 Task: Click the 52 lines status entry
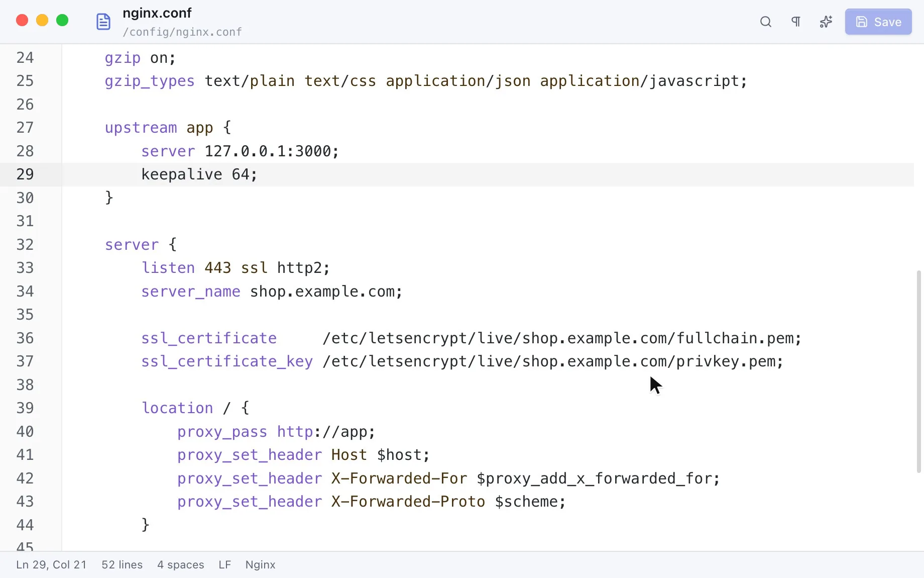point(122,565)
